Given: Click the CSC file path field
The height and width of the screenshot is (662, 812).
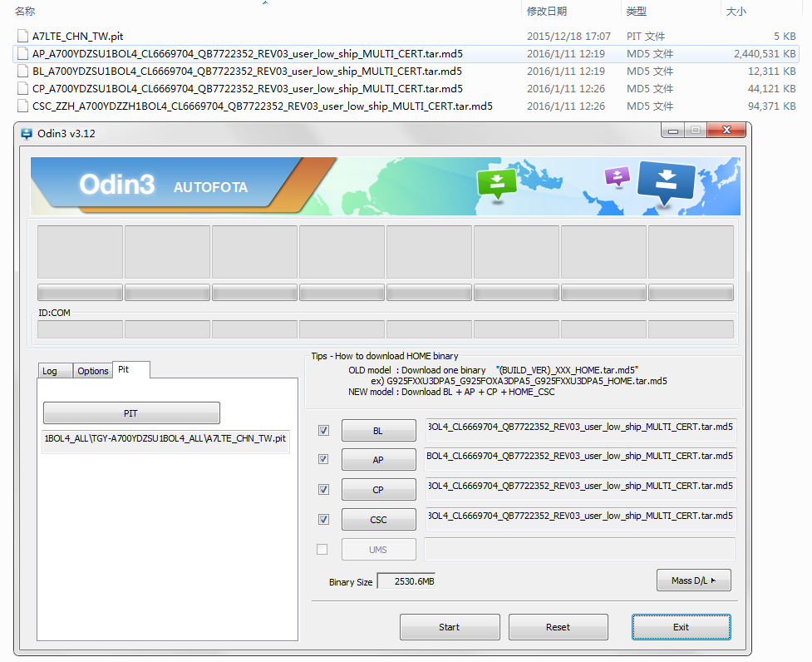Looking at the screenshot, I should [x=580, y=520].
